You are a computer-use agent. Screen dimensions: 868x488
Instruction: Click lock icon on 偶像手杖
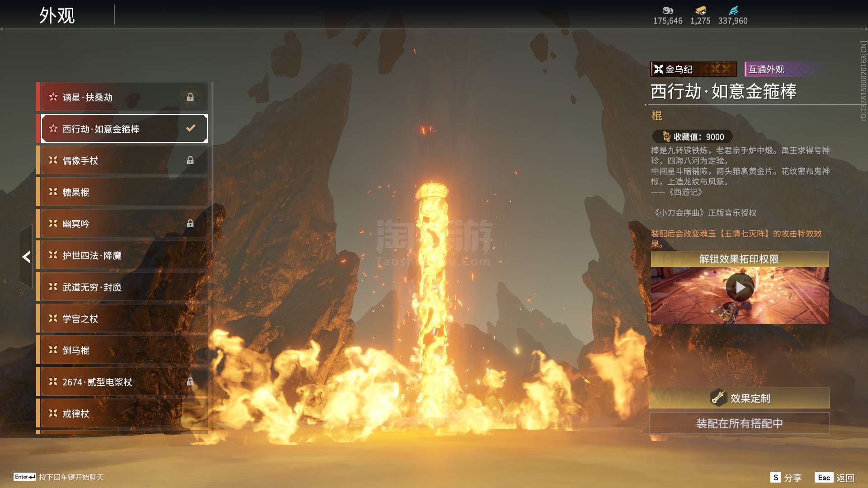click(190, 160)
